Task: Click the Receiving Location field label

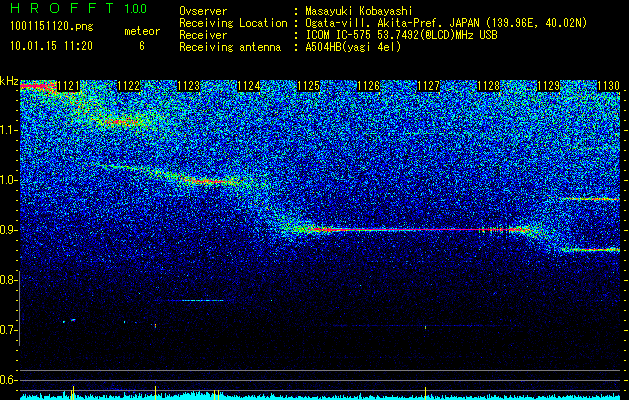Action: (233, 23)
